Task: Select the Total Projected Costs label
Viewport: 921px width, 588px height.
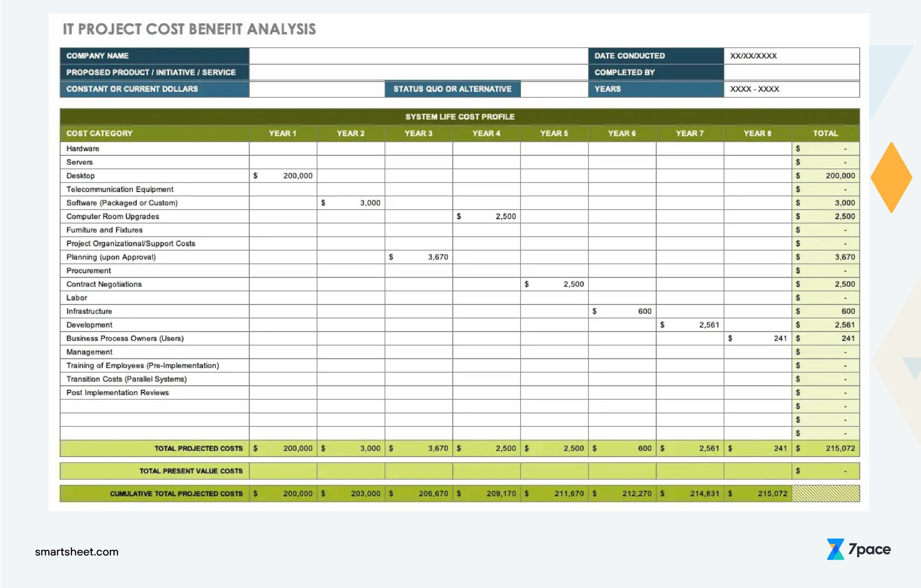Action: tap(199, 448)
